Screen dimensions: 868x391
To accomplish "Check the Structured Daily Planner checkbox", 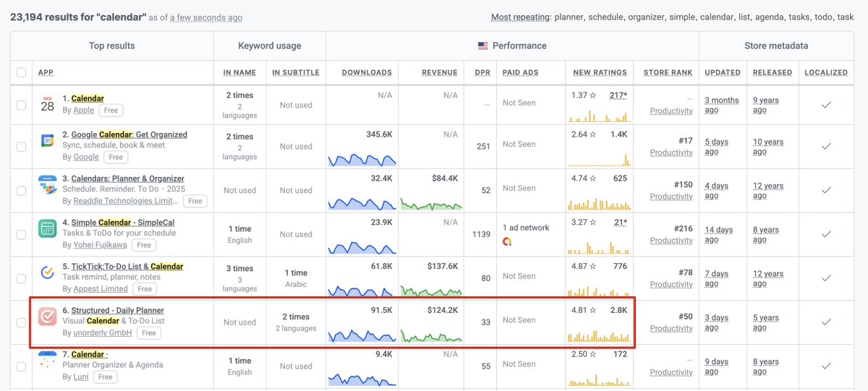I will point(21,322).
